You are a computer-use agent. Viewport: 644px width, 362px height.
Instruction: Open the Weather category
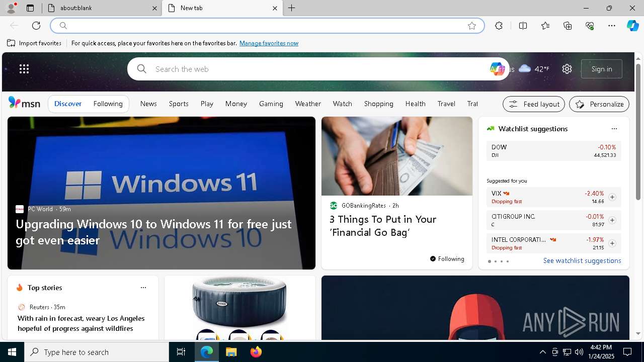pyautogui.click(x=308, y=104)
